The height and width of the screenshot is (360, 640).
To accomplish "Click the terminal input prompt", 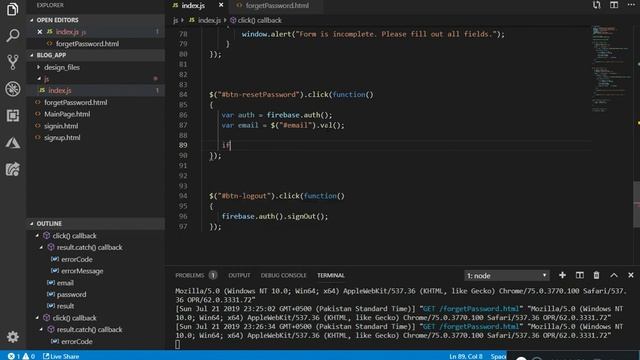I will (178, 344).
